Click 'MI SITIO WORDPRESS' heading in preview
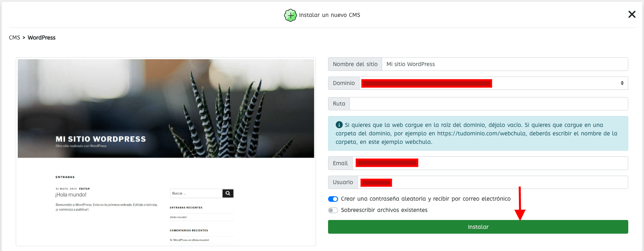 (x=101, y=139)
